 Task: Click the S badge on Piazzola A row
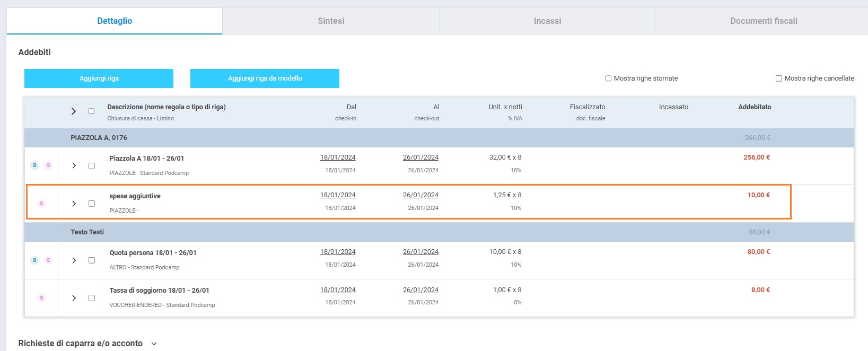tap(48, 165)
